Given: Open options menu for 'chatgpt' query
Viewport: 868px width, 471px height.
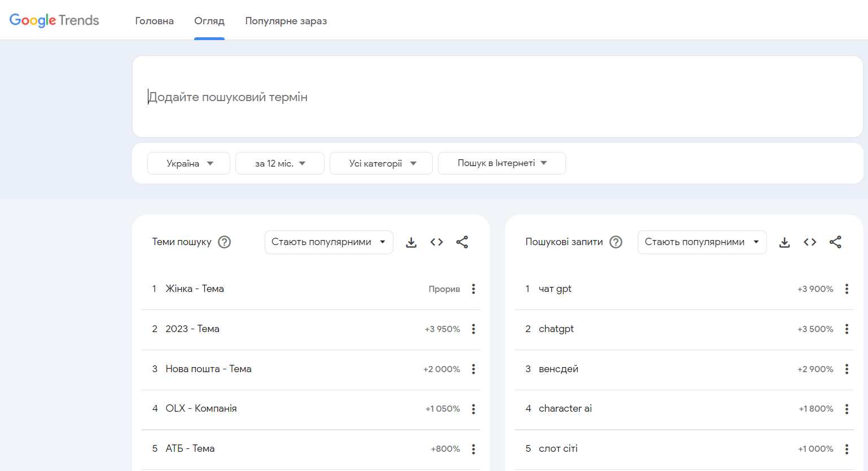Looking at the screenshot, I should [x=847, y=329].
